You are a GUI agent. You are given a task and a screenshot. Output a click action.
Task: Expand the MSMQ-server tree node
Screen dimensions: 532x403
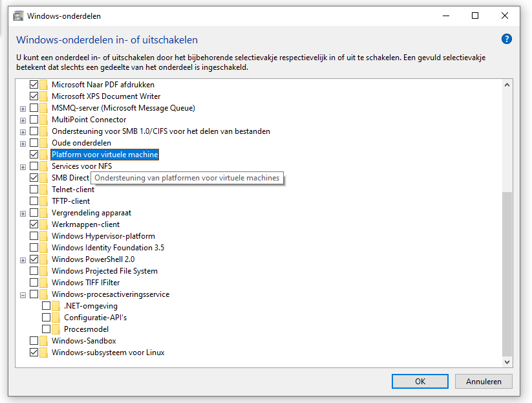(23, 109)
